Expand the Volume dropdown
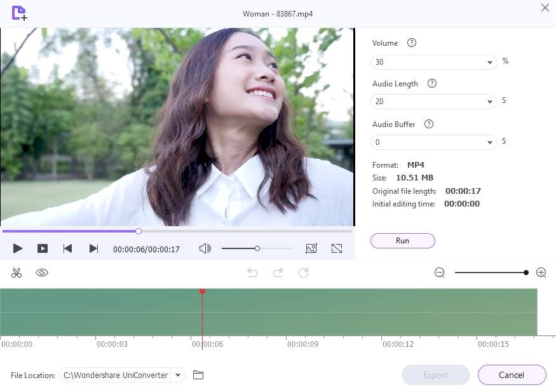The image size is (556, 392). (490, 62)
